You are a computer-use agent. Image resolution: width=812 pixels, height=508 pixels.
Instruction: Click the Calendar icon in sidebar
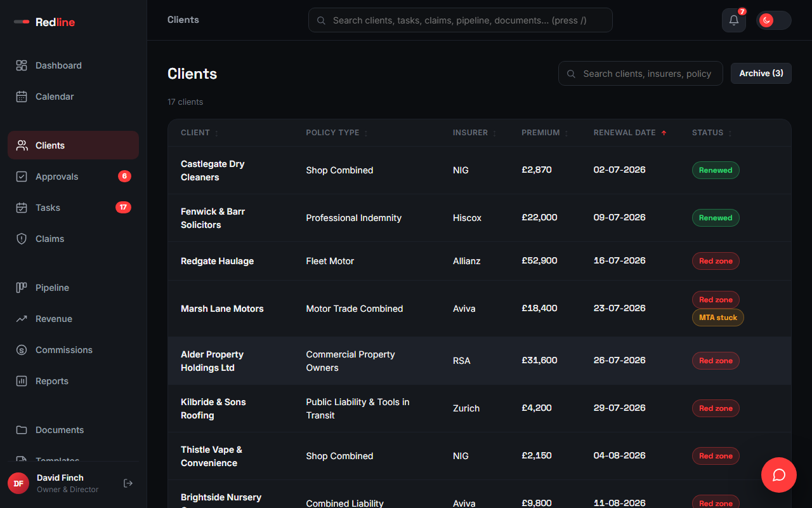click(x=22, y=97)
